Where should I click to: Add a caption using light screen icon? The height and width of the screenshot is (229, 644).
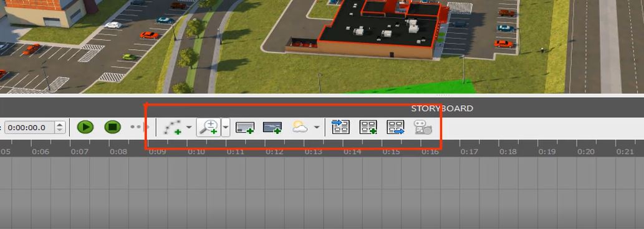245,128
